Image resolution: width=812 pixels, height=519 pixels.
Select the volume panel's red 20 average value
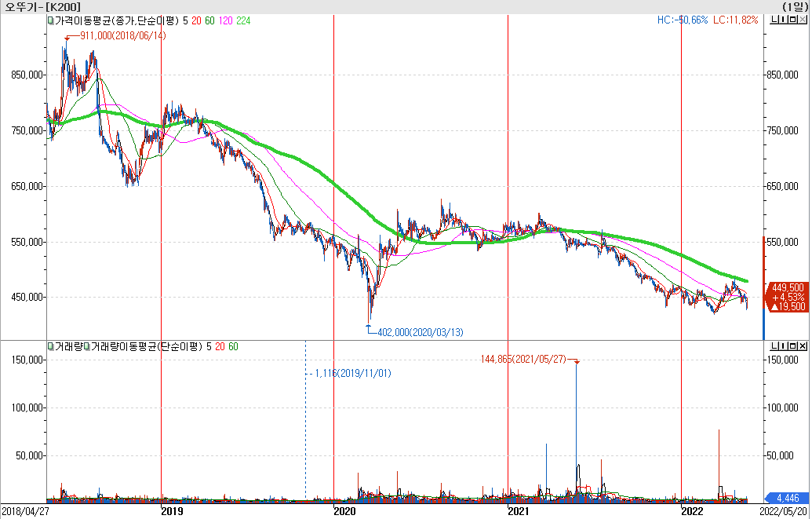(220, 346)
